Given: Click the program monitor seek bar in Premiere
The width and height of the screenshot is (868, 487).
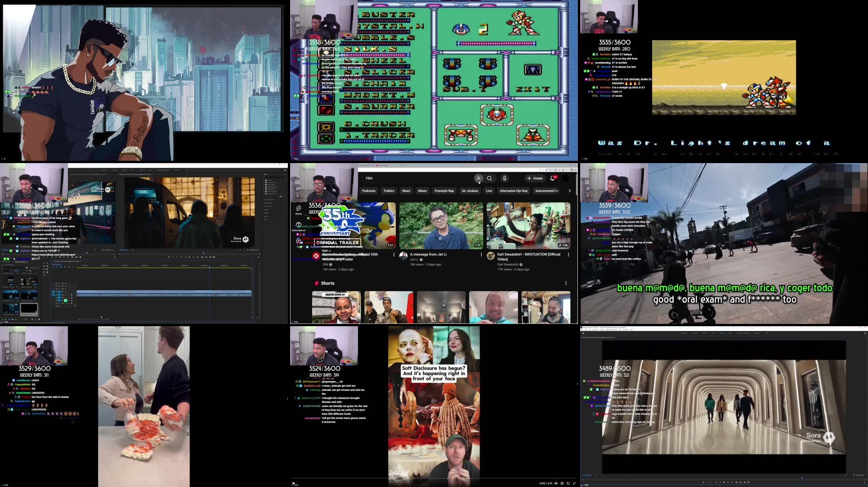Looking at the screenshot, I should [x=204, y=252].
